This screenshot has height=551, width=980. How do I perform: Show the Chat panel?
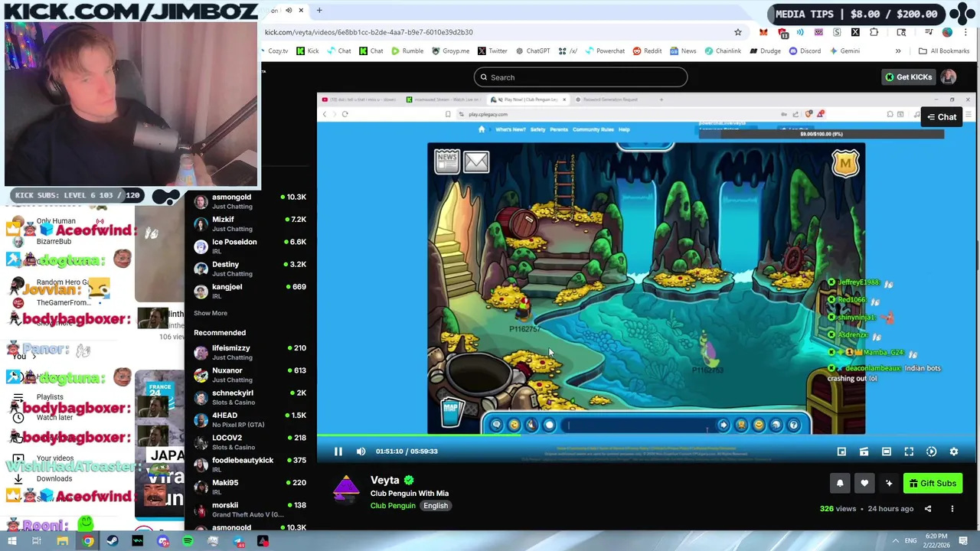pyautogui.click(x=942, y=117)
